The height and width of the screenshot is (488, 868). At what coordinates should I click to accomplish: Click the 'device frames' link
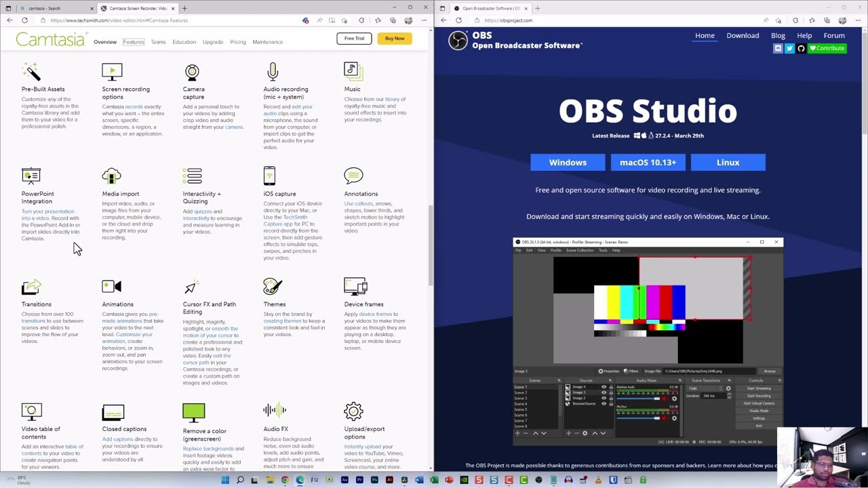point(376,314)
